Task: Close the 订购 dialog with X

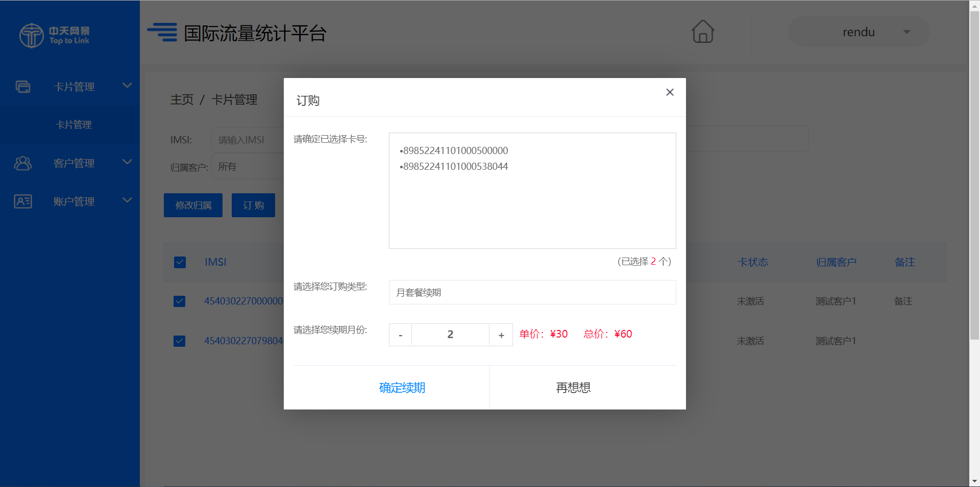Action: (x=670, y=92)
